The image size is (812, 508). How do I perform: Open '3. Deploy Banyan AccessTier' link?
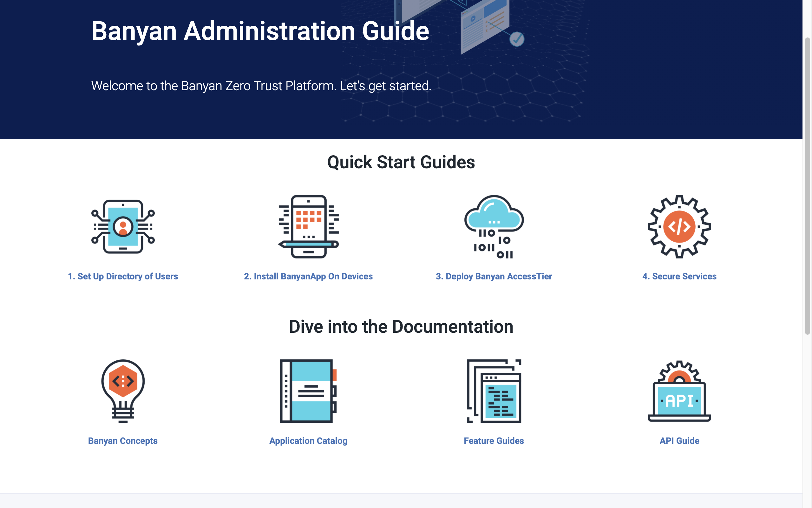[494, 276]
